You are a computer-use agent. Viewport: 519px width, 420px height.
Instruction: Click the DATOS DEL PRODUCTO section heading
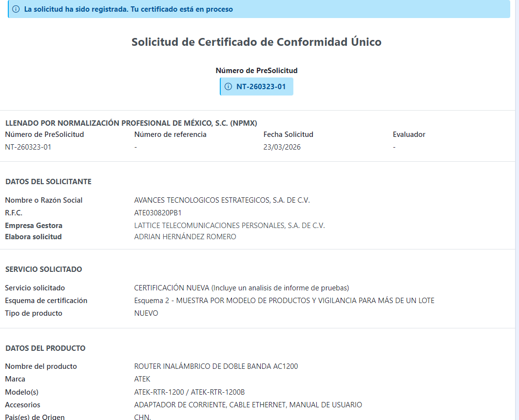[x=45, y=348]
